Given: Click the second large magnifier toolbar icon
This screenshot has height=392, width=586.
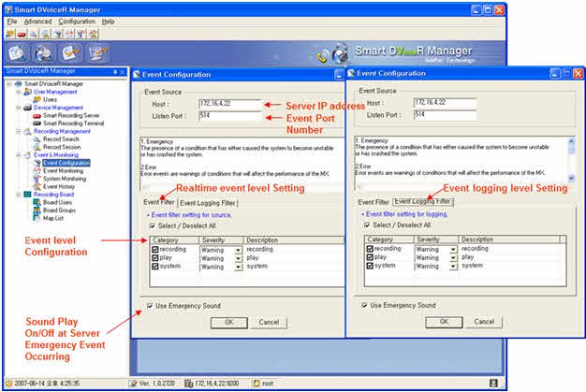Looking at the screenshot, I should point(44,51).
